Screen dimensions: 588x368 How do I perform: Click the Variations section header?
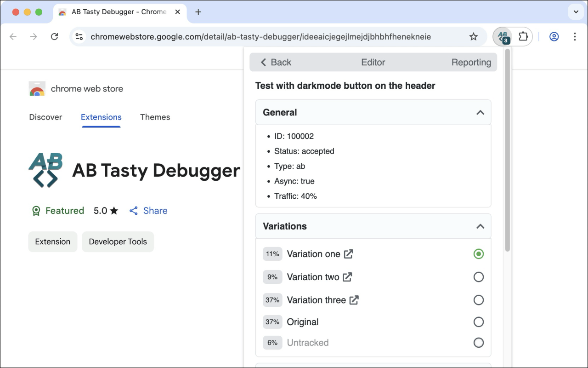pos(373,226)
